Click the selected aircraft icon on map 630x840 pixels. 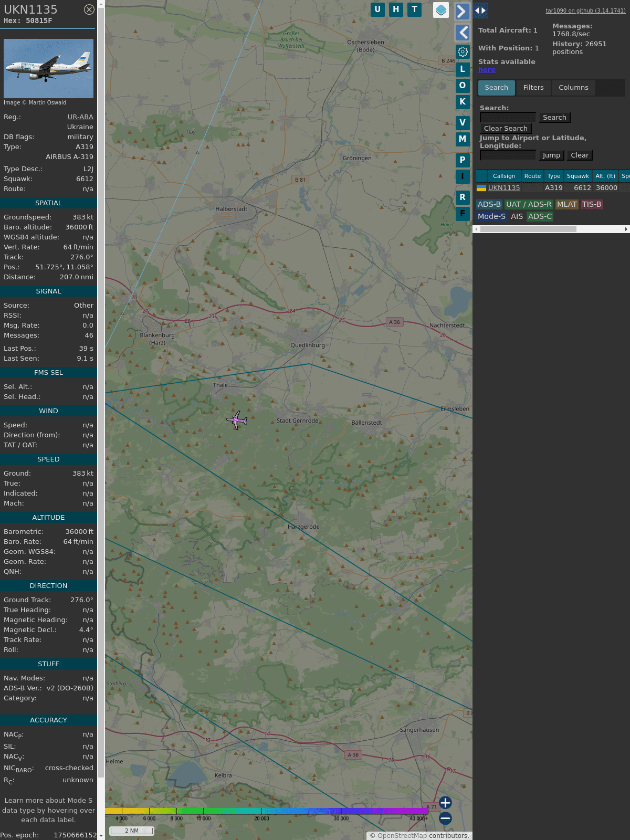pyautogui.click(x=237, y=420)
